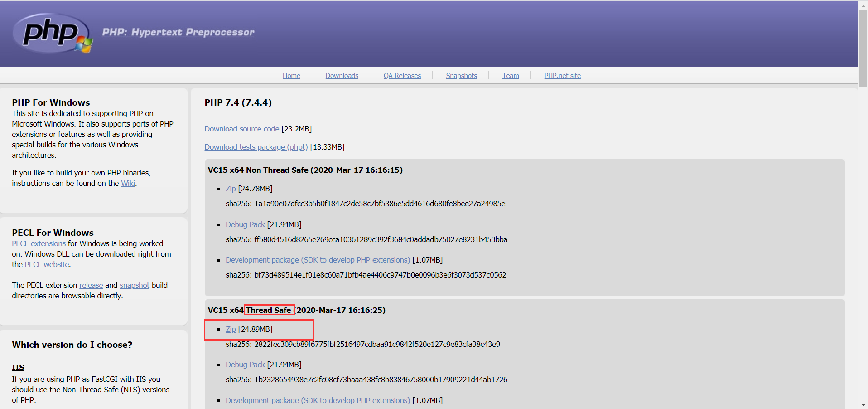Open PECL extensions link
This screenshot has width=868, height=409.
(x=39, y=243)
